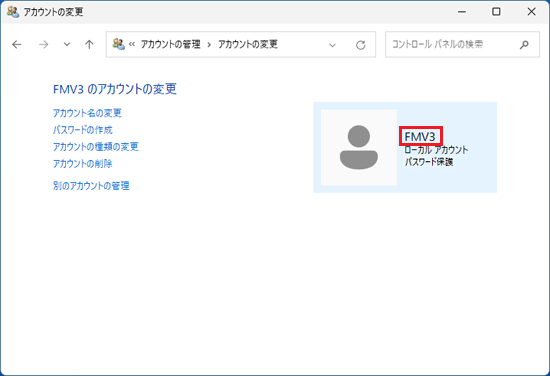
Task: Minimize the アカウントの変更 window
Action: [462, 12]
